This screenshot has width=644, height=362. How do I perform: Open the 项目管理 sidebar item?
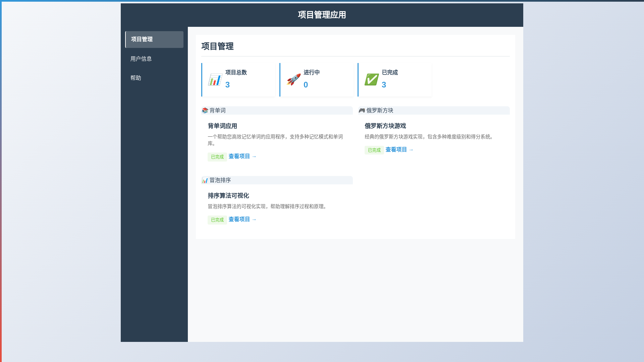(x=154, y=40)
